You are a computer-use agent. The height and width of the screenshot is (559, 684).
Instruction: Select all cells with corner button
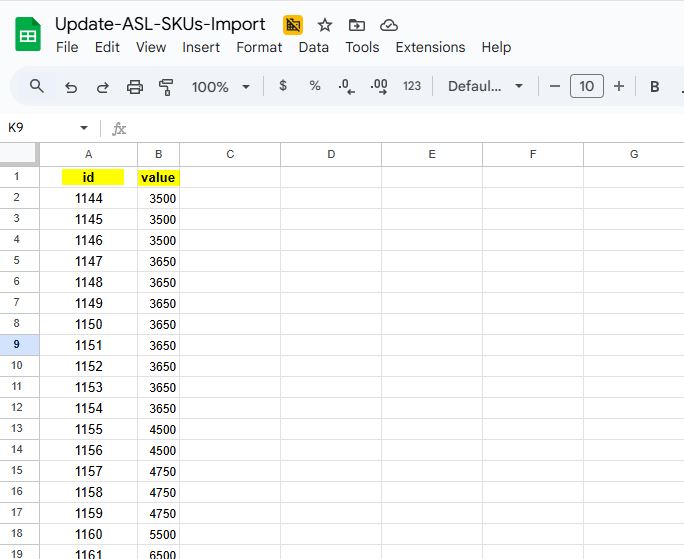(x=19, y=154)
